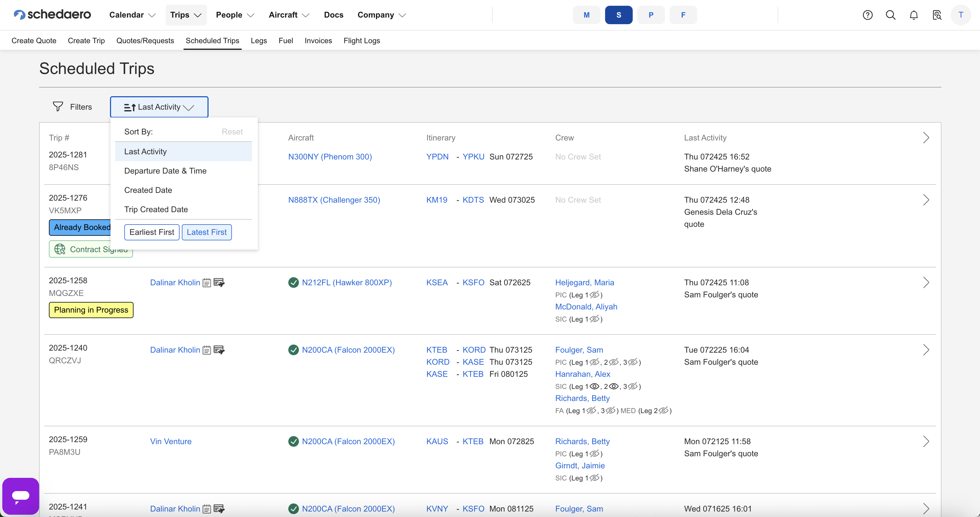Click the notes icon beside trip 2025-1258 customer
The width and height of the screenshot is (980, 517).
coord(207,282)
